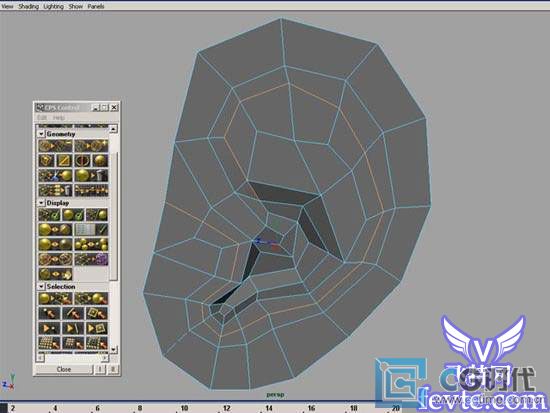This screenshot has width=550, height=413.
Task: Click frame 8 on the timeline
Action: (140, 408)
